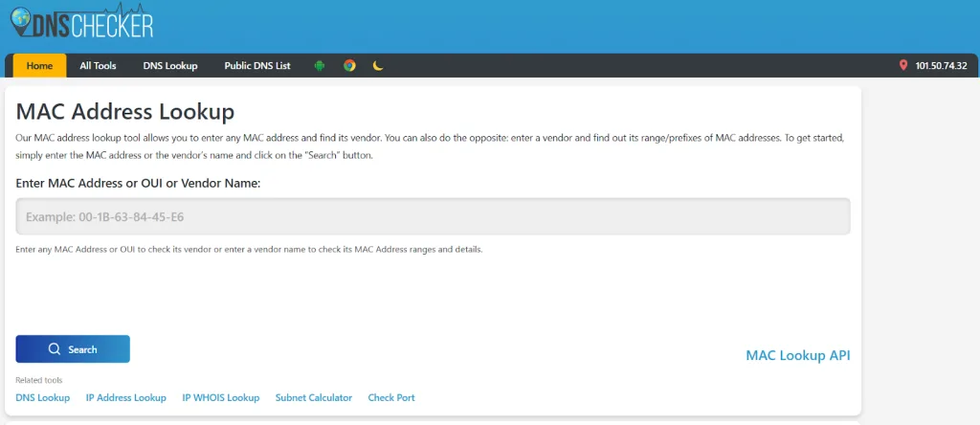Visit the Check Port tool link

click(x=391, y=397)
